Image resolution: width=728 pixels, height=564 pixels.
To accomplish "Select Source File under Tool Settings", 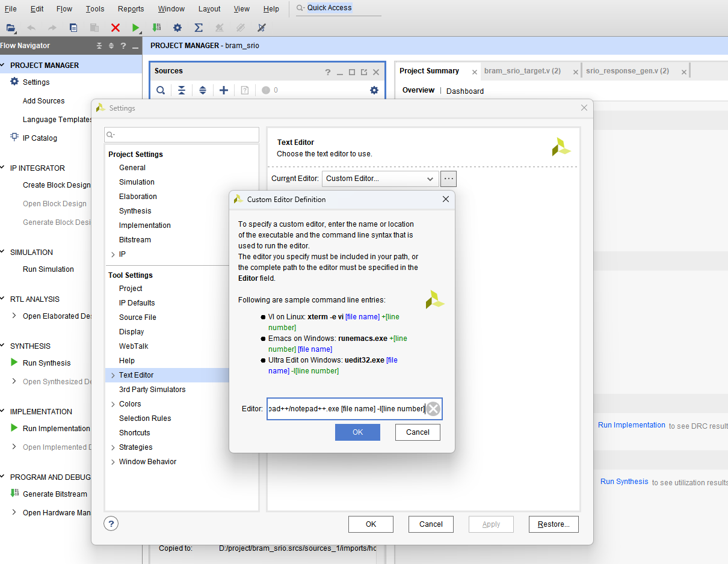I will [x=137, y=317].
